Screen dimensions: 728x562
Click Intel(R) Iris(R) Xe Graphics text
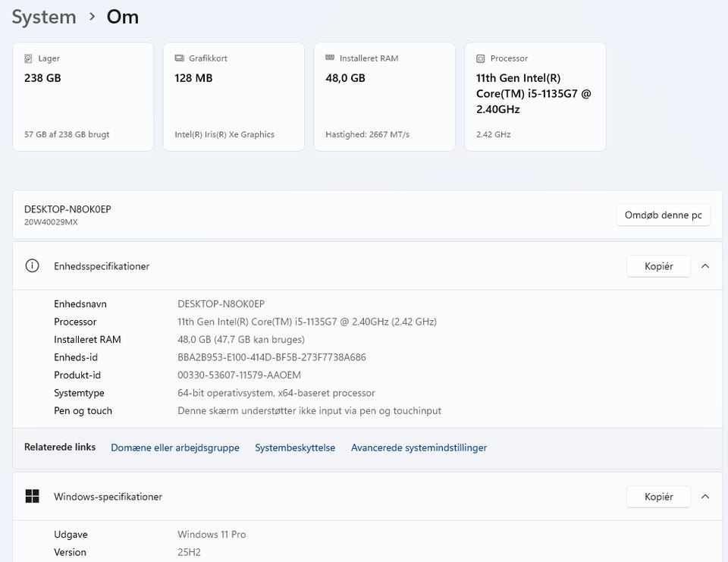pos(224,134)
